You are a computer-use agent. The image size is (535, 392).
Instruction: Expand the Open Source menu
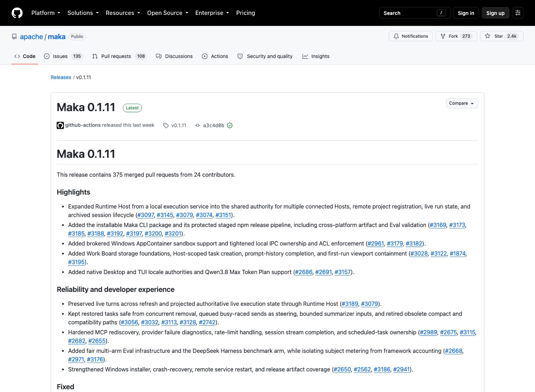point(168,13)
